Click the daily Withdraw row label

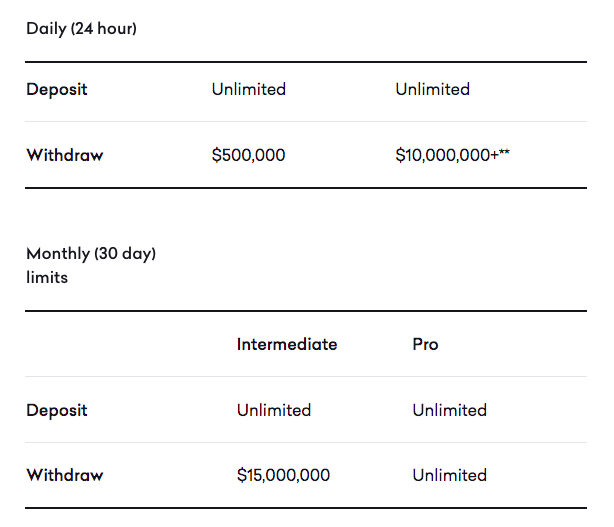tap(64, 155)
